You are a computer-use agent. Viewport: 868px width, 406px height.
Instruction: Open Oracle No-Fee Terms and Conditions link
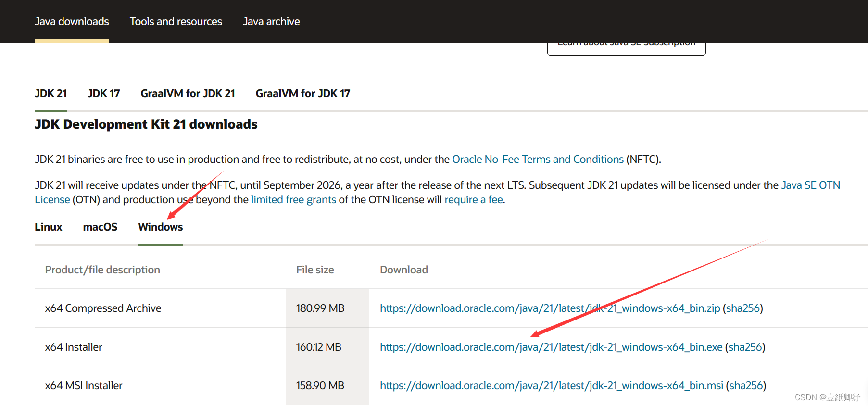pos(538,159)
